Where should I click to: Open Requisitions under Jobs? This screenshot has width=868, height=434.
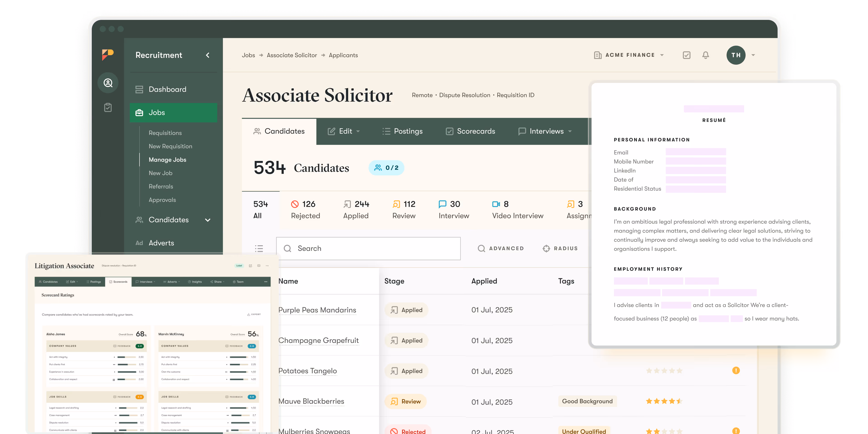pos(165,133)
